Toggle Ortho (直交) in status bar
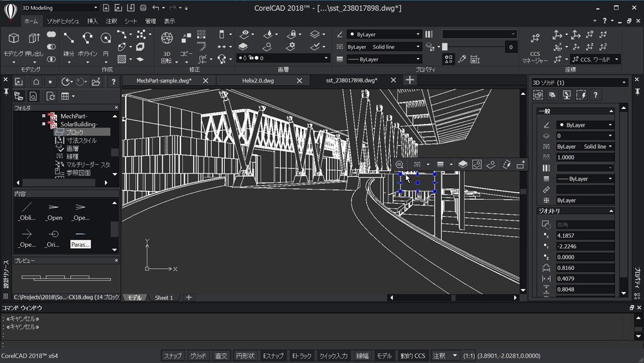 [221, 356]
